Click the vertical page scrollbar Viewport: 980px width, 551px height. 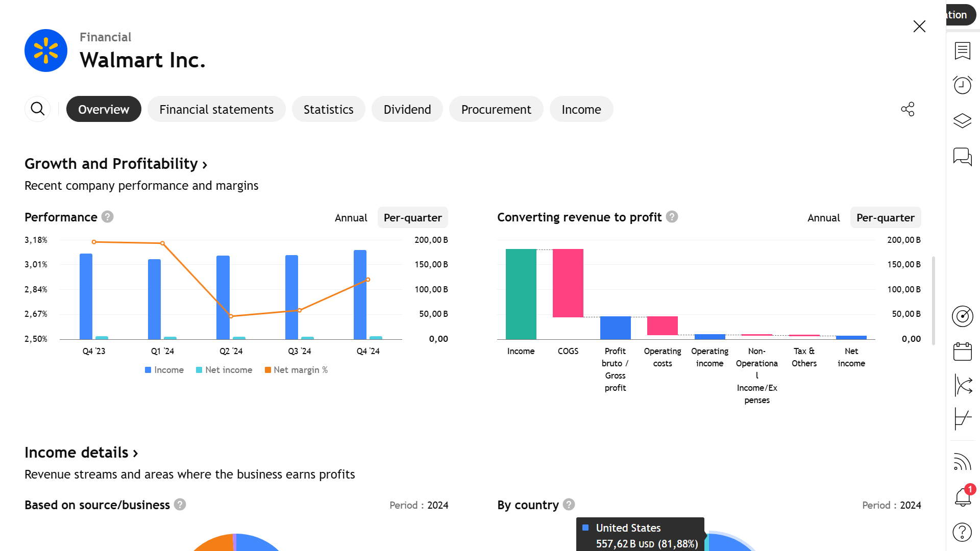[934, 301]
